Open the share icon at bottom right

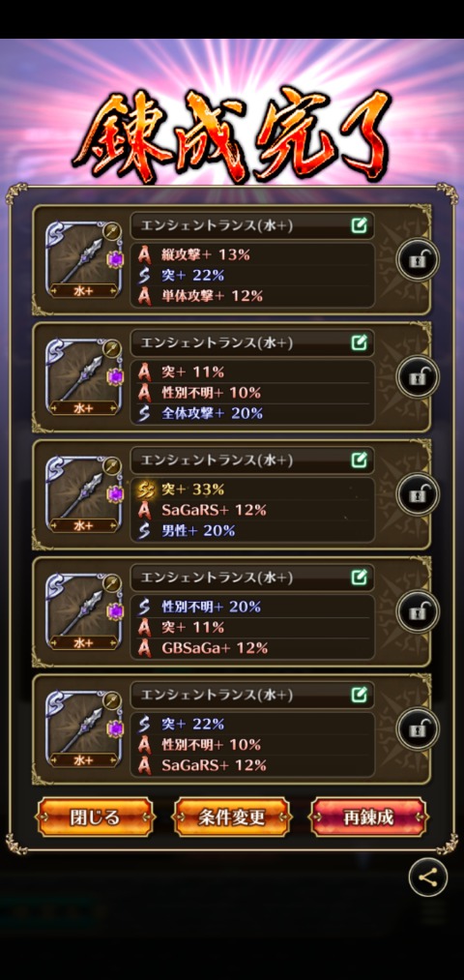pyautogui.click(x=428, y=877)
